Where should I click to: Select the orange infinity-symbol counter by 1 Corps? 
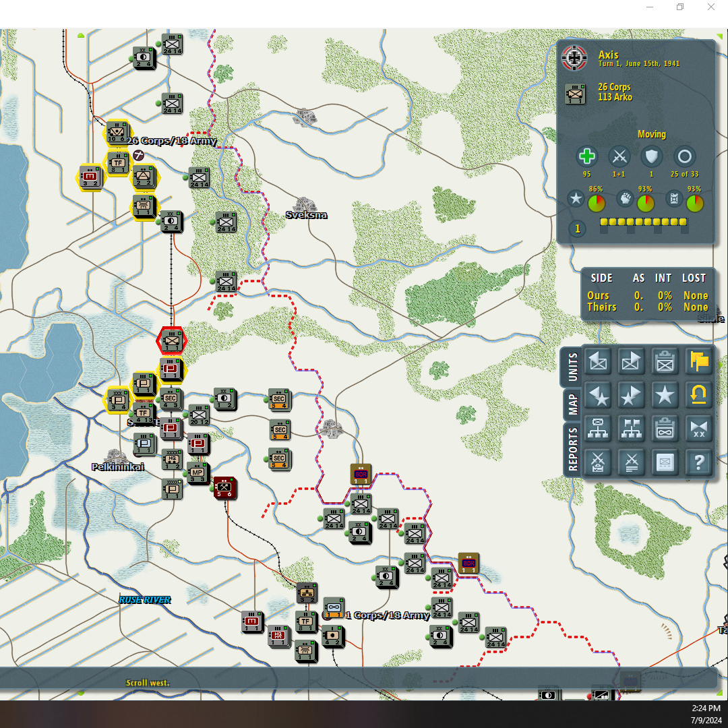tap(334, 608)
